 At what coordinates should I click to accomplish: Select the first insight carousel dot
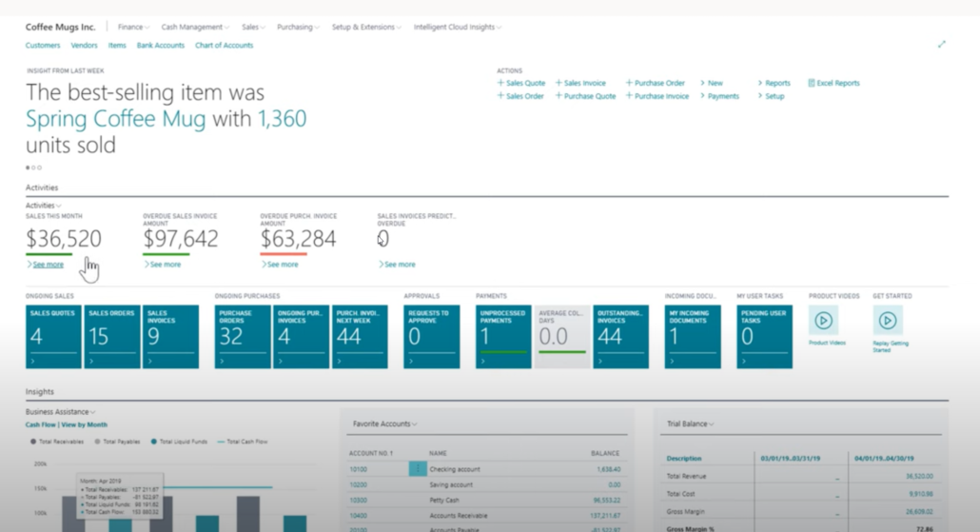(28, 167)
